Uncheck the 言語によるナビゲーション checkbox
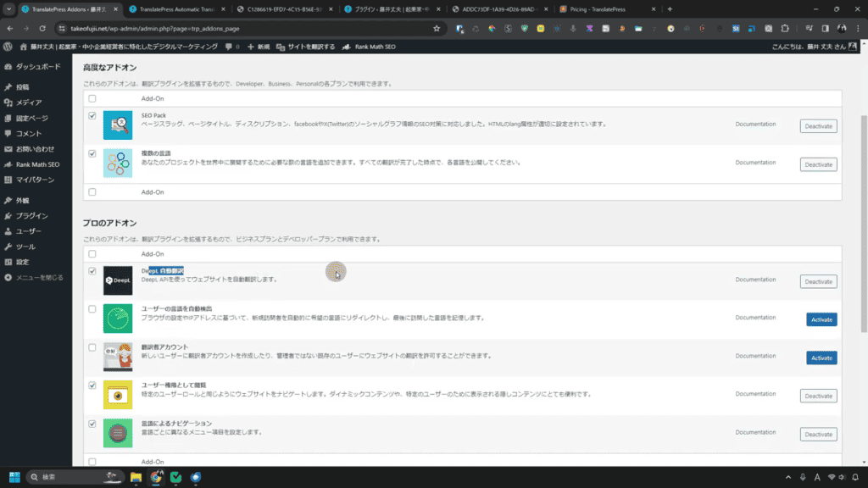Viewport: 868px width, 488px height. tap(92, 424)
